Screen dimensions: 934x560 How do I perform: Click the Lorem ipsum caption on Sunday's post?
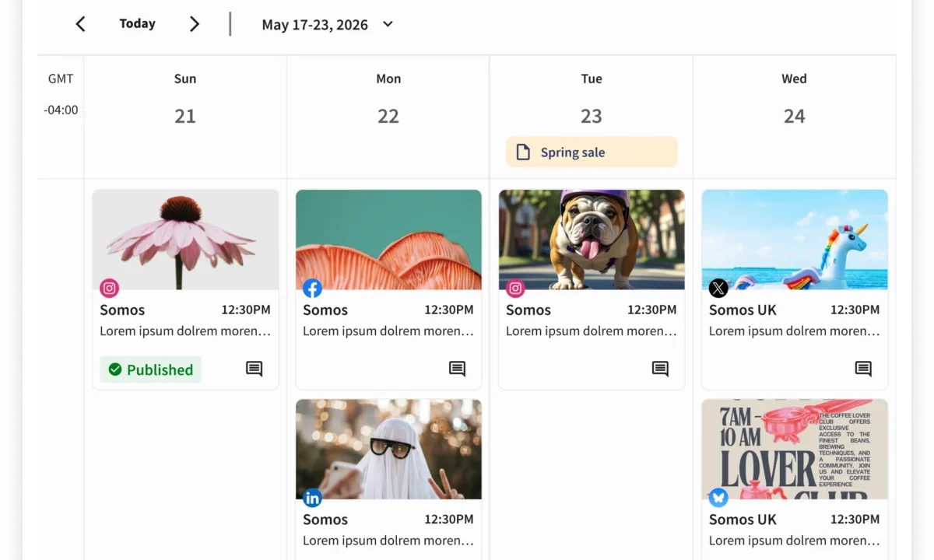click(185, 331)
